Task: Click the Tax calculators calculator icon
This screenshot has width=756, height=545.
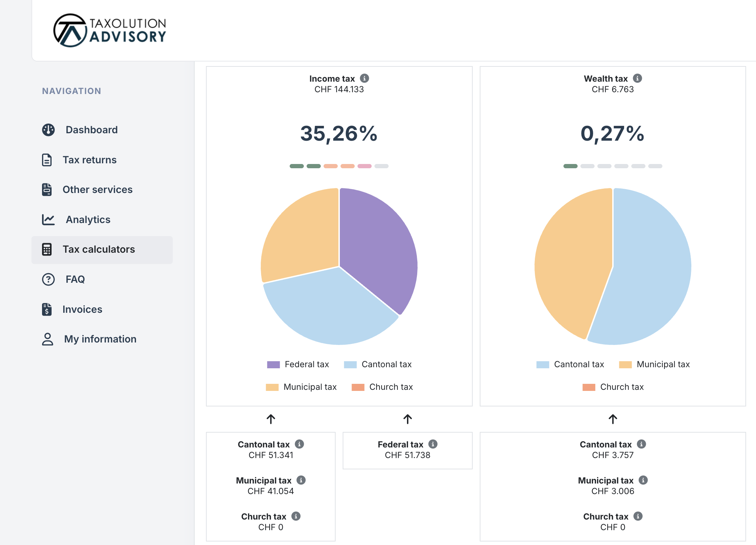Action: click(48, 250)
